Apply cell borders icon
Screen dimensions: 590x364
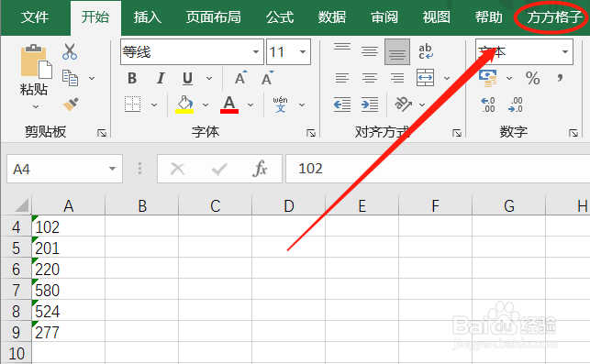(132, 105)
